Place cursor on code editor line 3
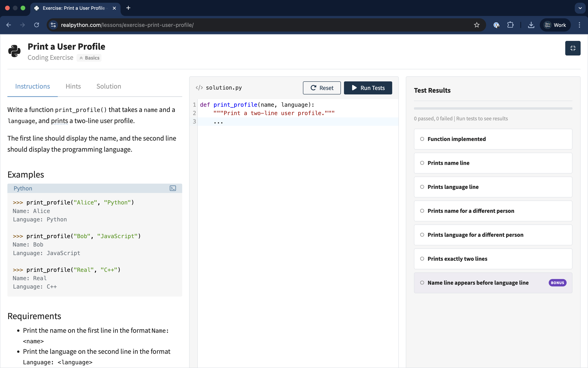The width and height of the screenshot is (588, 368). point(298,121)
